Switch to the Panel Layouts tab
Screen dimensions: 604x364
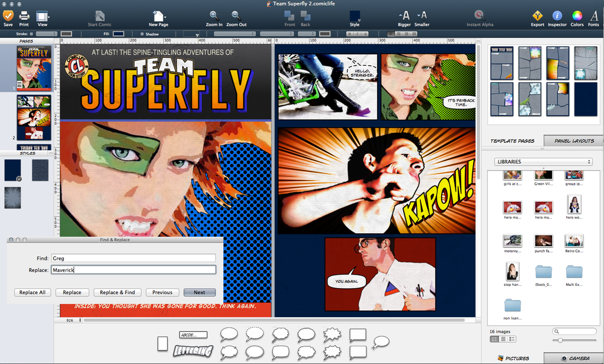574,141
